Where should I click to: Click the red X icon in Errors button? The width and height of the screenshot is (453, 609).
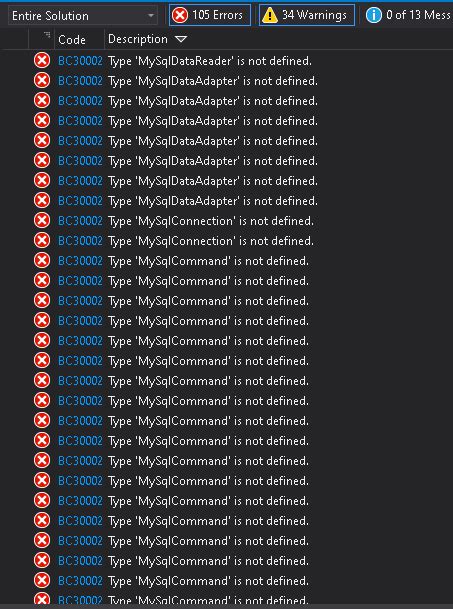pos(180,16)
